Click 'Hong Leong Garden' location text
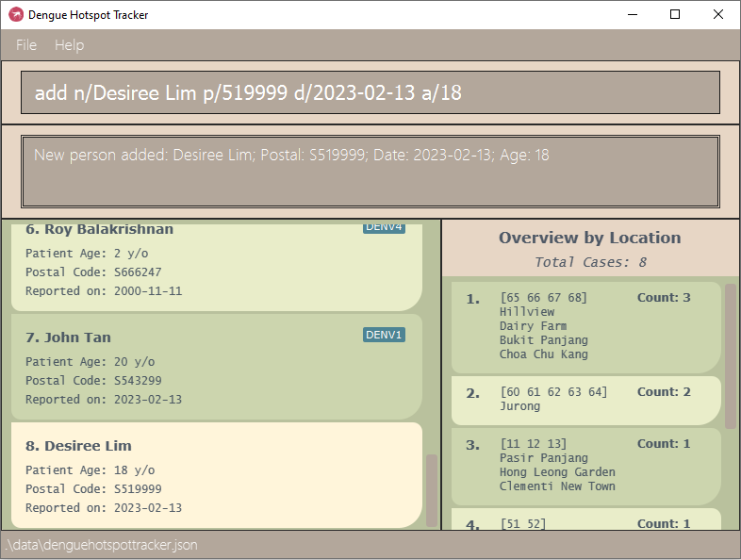741x560 pixels. click(557, 472)
